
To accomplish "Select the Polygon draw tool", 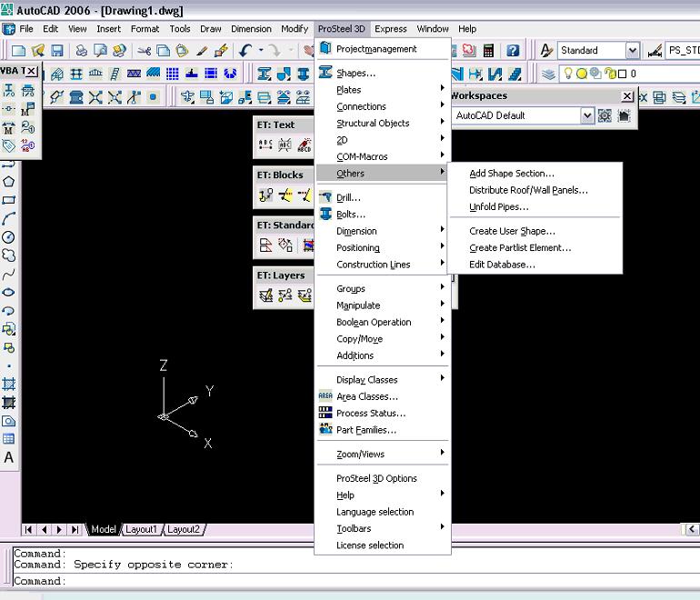I will tap(8, 182).
